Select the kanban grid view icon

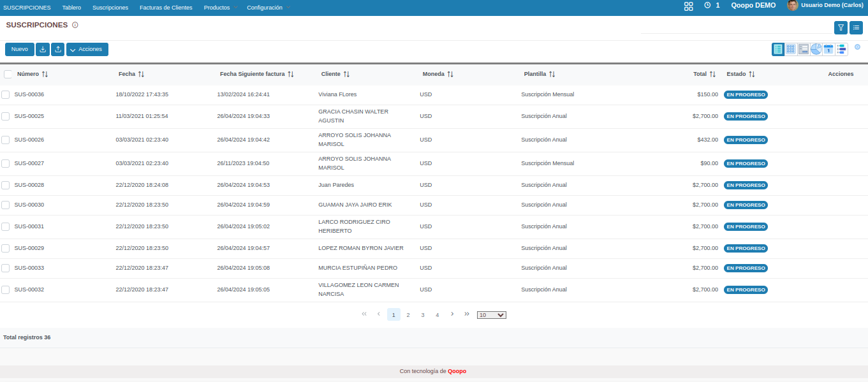[x=791, y=49]
